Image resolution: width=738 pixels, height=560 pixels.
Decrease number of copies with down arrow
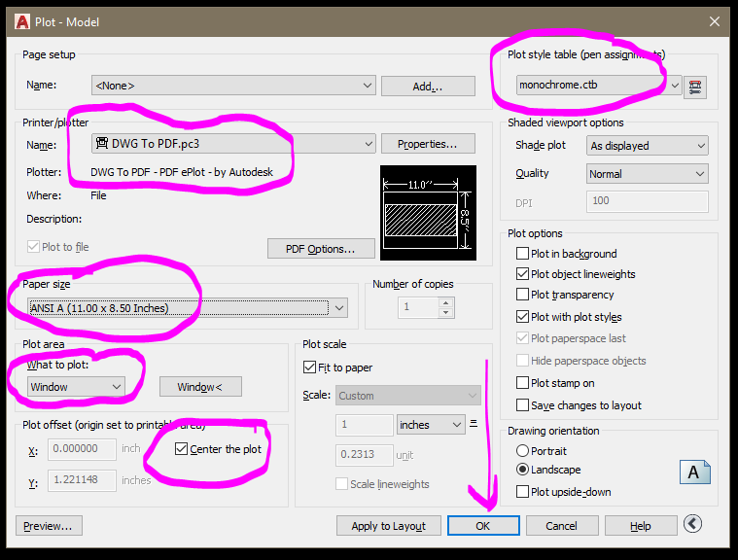tap(446, 313)
